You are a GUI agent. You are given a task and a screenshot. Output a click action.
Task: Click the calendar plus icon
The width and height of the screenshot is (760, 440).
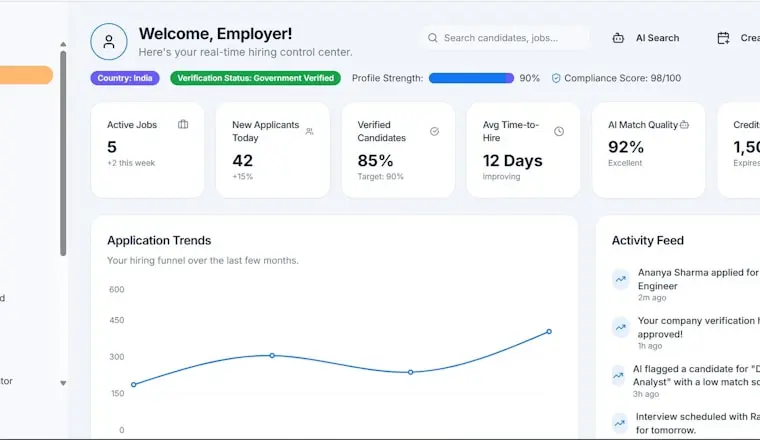723,38
